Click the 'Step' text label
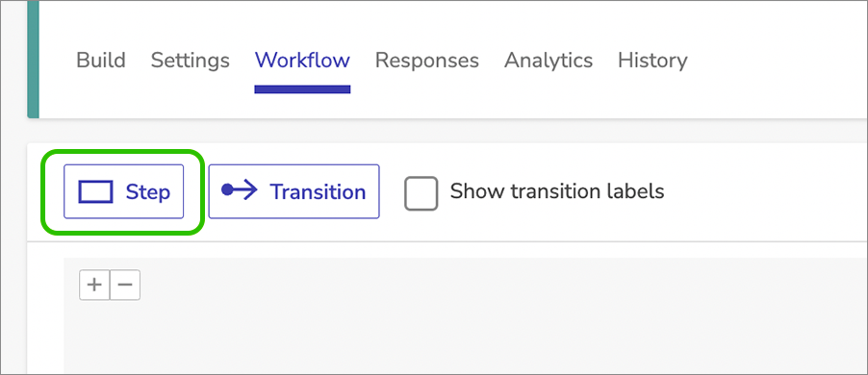The height and width of the screenshot is (375, 868). (x=148, y=192)
